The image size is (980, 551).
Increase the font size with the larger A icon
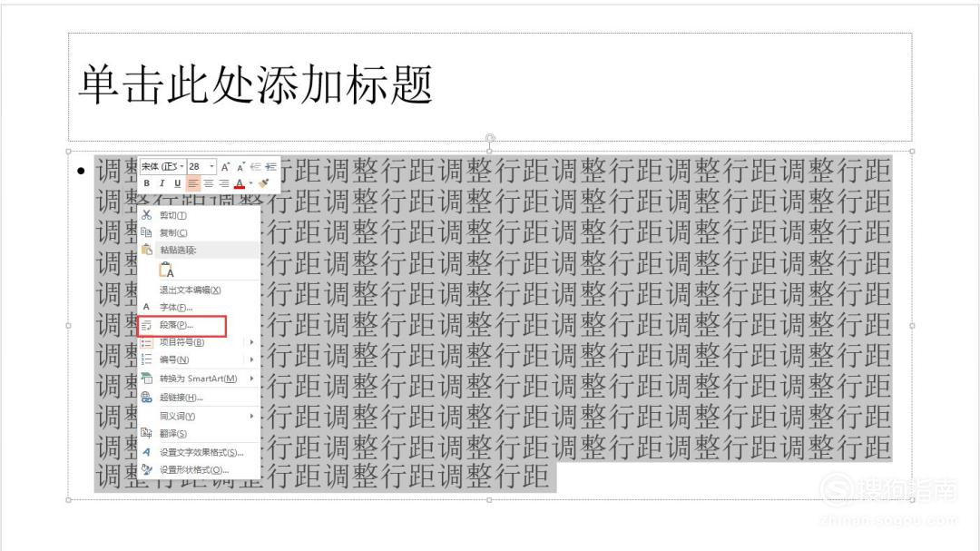pyautogui.click(x=225, y=166)
